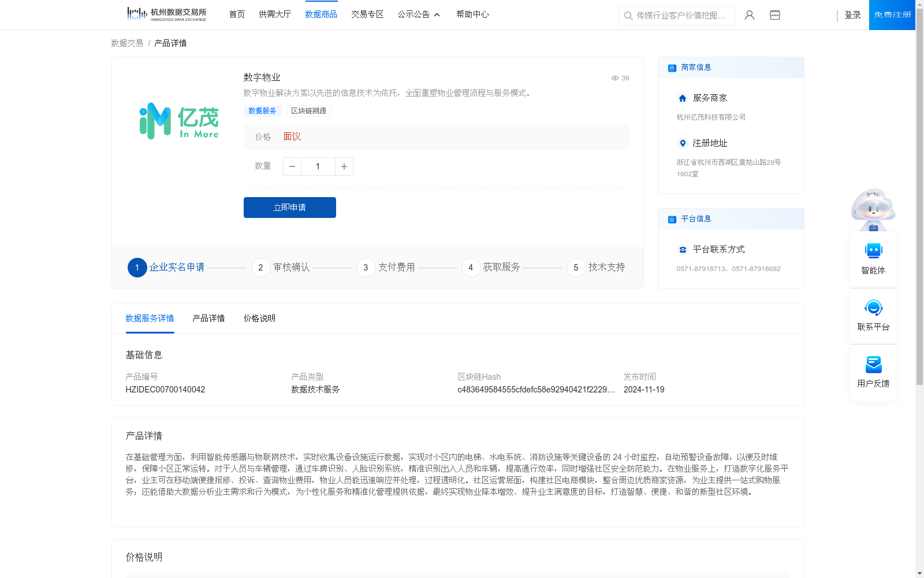Open the store icon in the header
Image resolution: width=924 pixels, height=578 pixels.
click(x=775, y=15)
